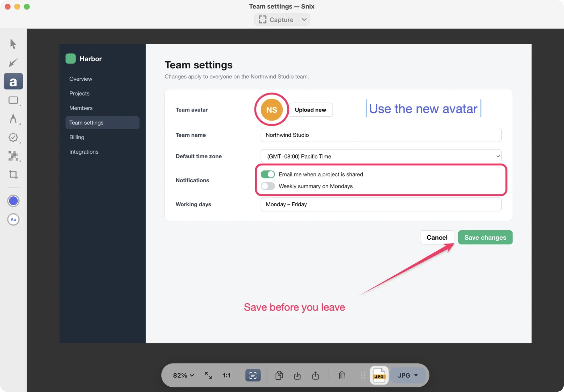Screen dimensions: 564x392
Task: Select the pointer selection tool
Action: pyautogui.click(x=13, y=44)
